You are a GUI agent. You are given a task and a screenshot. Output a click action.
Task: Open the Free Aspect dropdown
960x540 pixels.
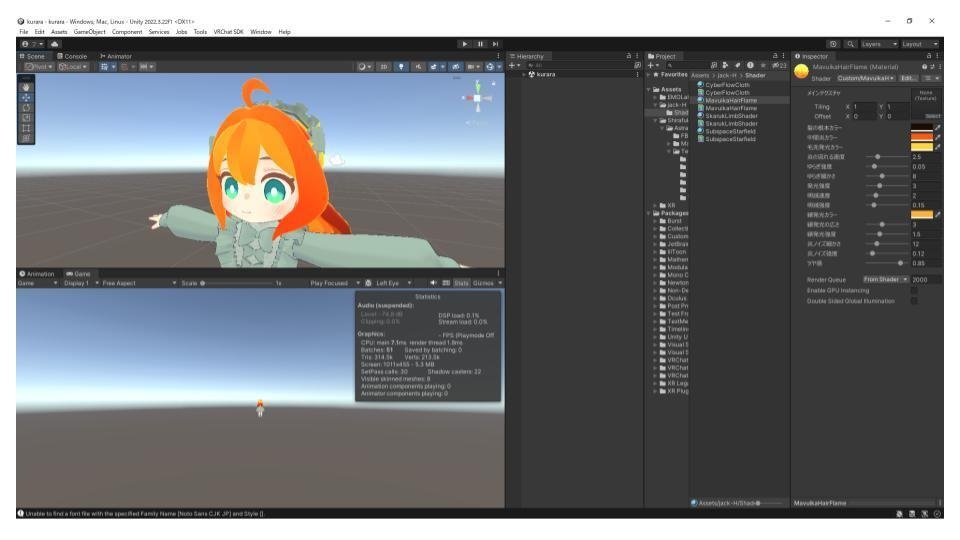click(139, 283)
